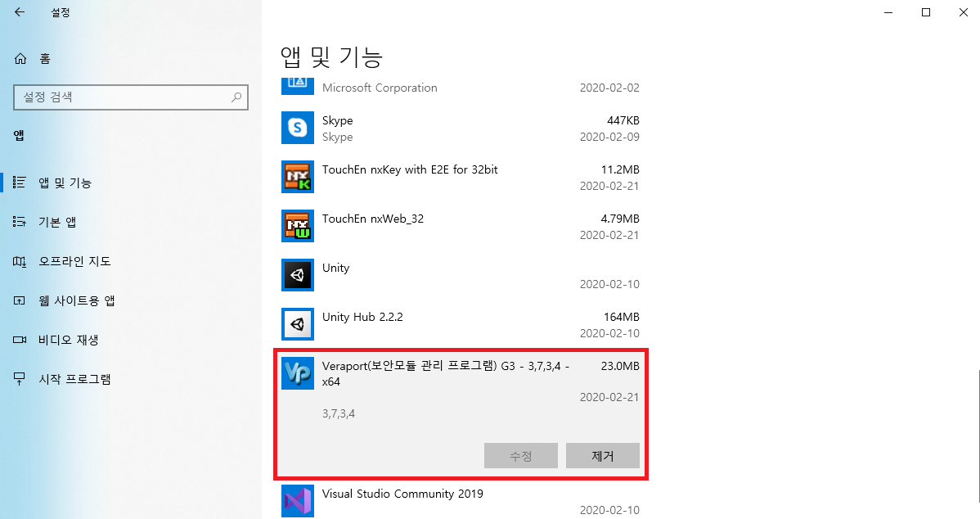Minimize the 설정 window
The image size is (980, 519).
coord(888,12)
